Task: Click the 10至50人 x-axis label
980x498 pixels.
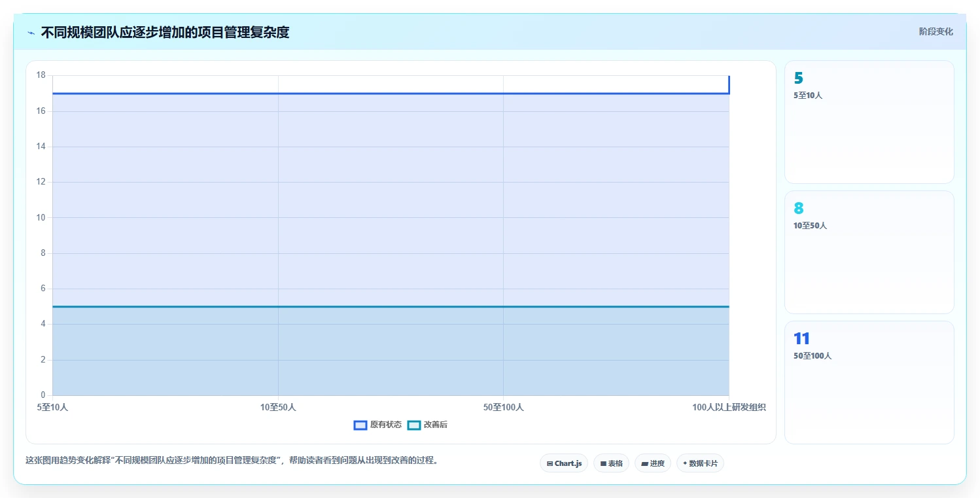Action: click(278, 407)
